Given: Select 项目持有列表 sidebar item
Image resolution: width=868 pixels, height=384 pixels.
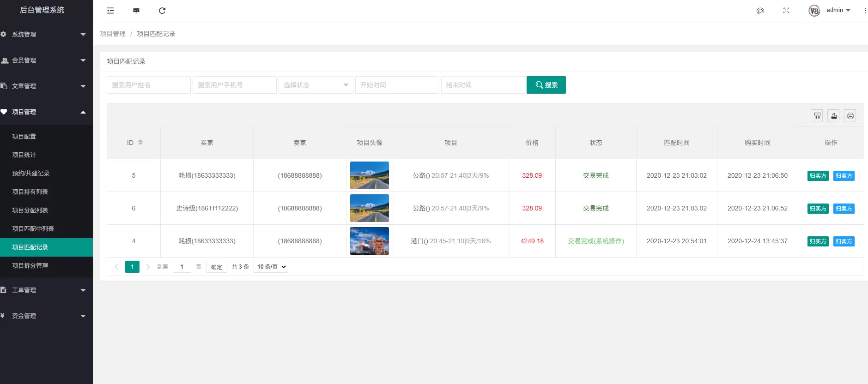Looking at the screenshot, I should coord(30,192).
